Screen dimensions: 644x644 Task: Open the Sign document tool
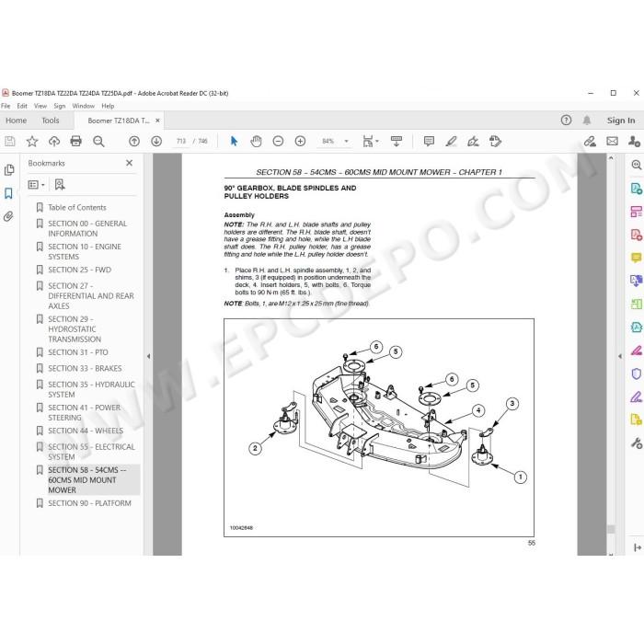coord(473,142)
